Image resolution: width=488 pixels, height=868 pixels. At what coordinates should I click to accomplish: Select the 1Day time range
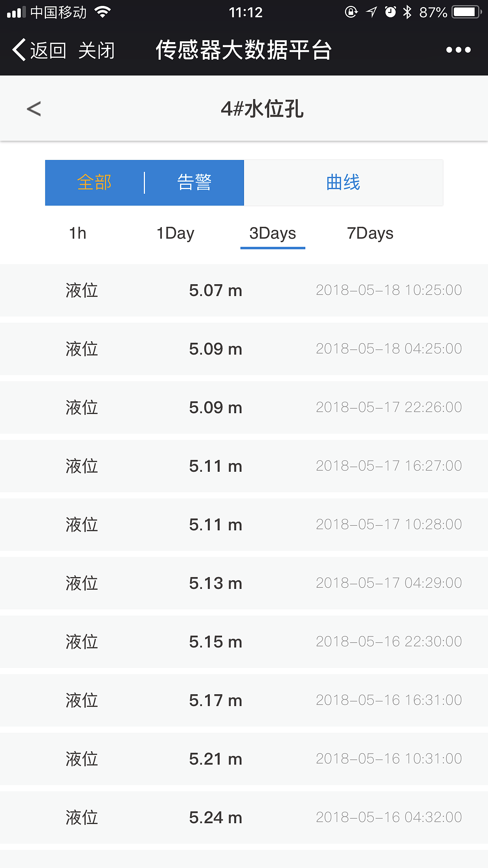pyautogui.click(x=175, y=234)
